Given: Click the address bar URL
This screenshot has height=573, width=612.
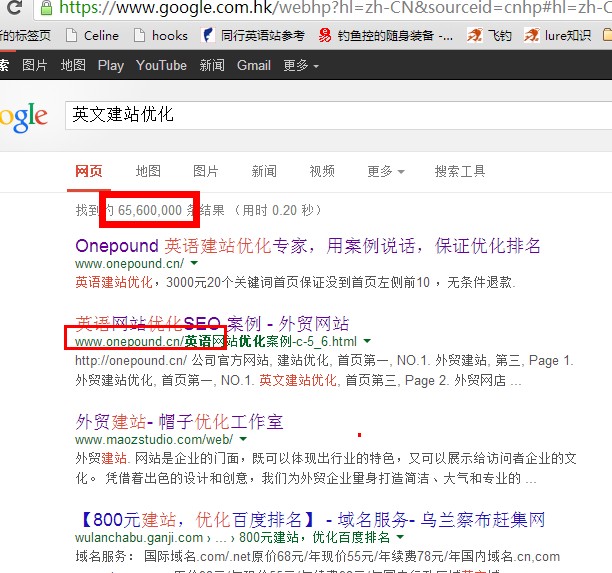Looking at the screenshot, I should pyautogui.click(x=335, y=8).
